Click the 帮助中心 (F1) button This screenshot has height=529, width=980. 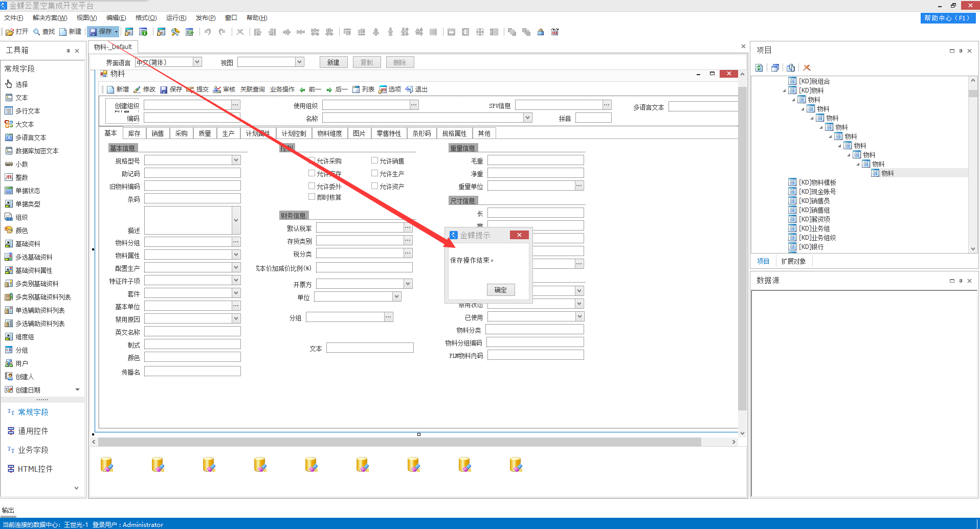[x=948, y=18]
